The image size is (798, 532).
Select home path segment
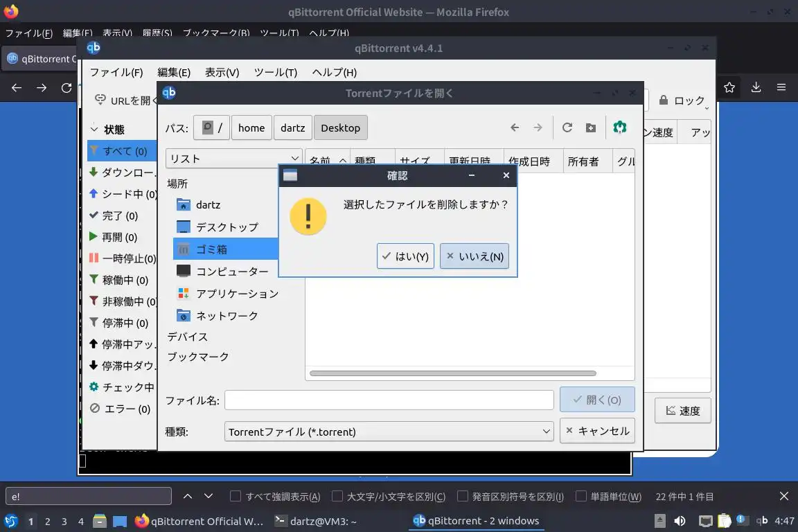(251, 127)
